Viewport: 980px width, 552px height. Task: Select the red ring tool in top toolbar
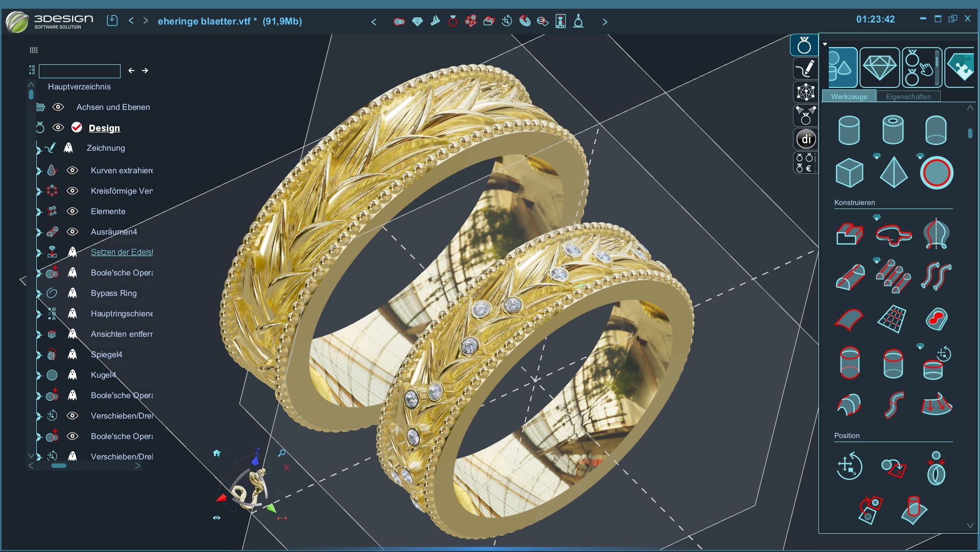(453, 21)
